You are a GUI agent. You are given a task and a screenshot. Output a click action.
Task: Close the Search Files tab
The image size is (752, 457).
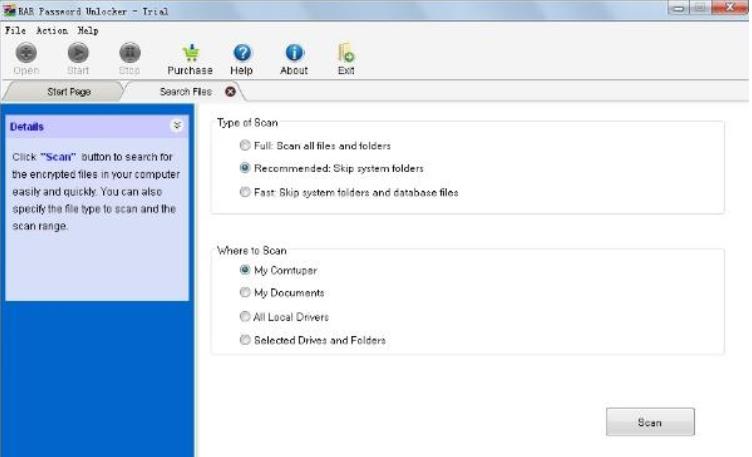click(x=231, y=91)
